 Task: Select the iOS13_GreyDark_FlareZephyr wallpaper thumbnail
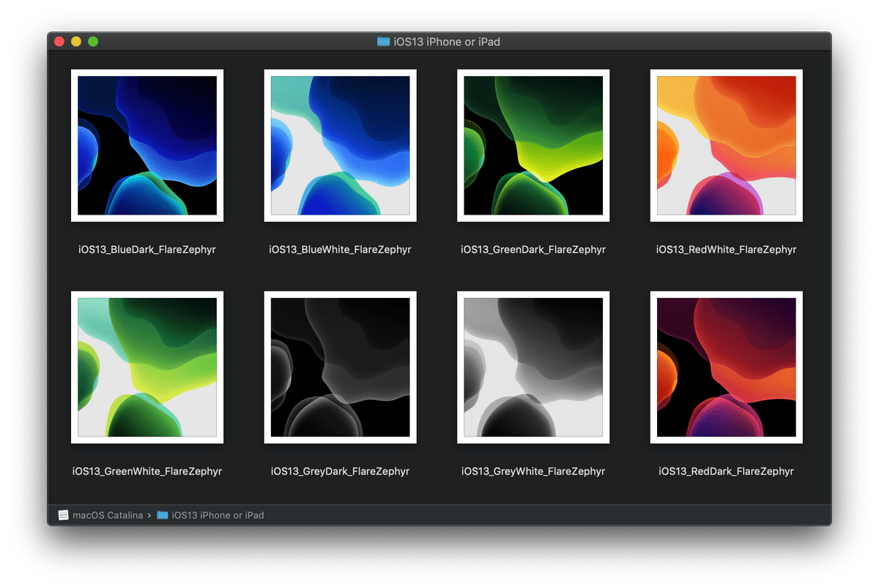tap(341, 368)
